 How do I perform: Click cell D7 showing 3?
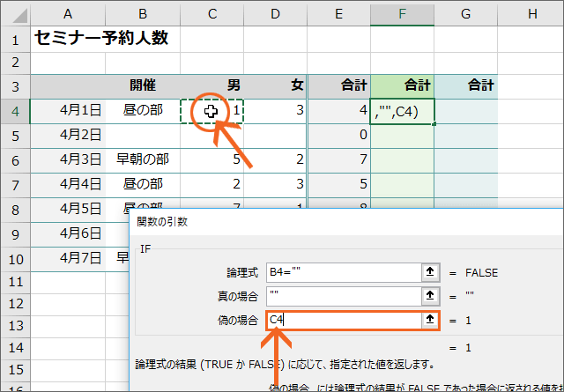coord(276,185)
